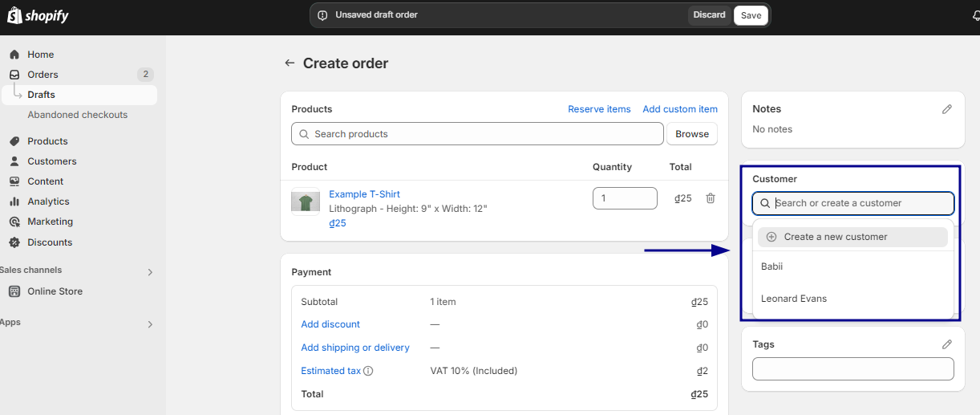The image size is (980, 415).
Task: Click the Discounts badge icon
Action: pos(14,242)
